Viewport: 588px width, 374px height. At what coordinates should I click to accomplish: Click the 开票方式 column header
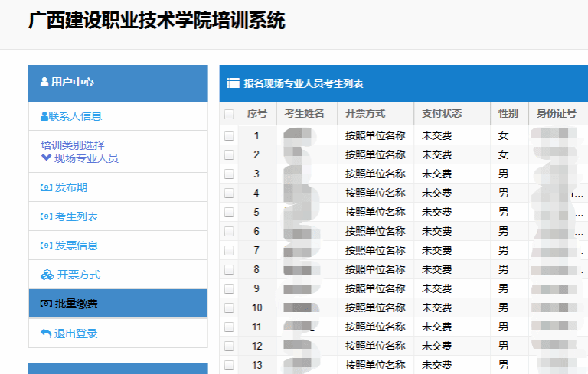pos(365,114)
